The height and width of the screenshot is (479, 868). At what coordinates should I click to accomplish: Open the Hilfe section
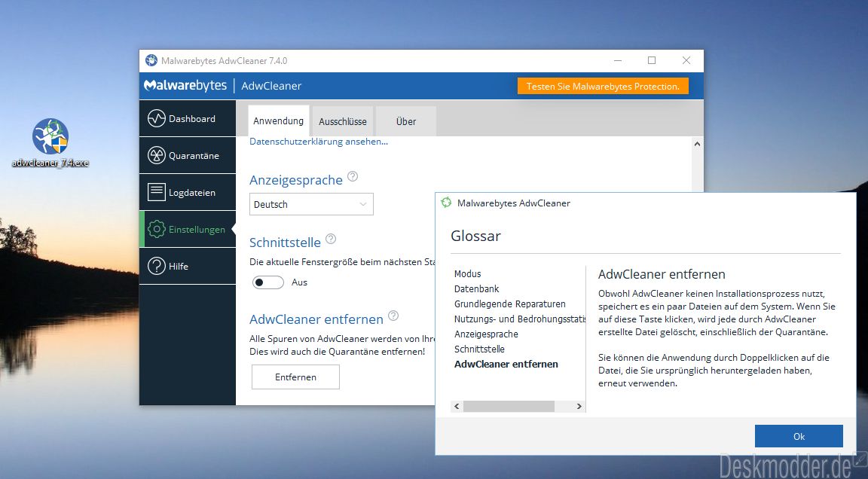(x=188, y=266)
